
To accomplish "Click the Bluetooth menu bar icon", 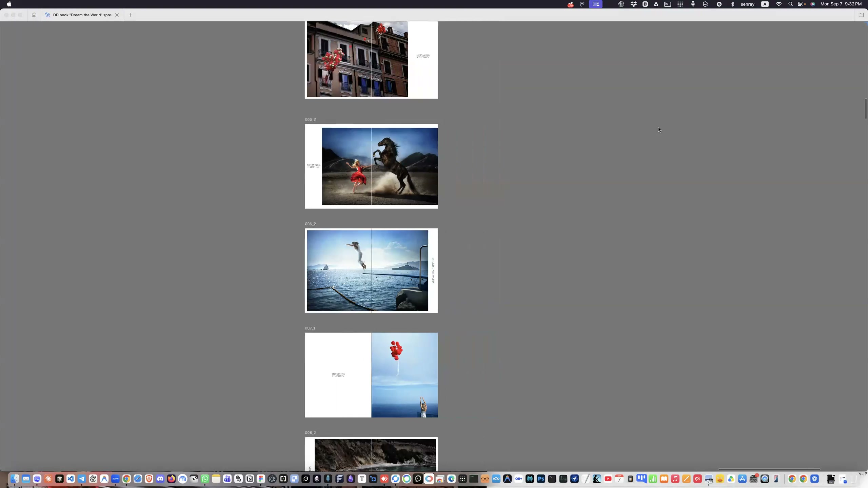I will 732,4.
